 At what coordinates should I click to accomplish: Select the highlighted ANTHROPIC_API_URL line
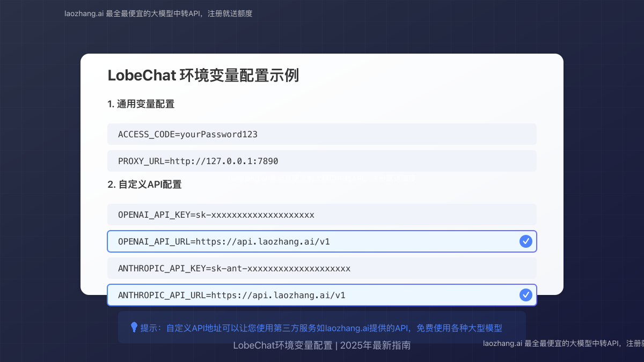(x=322, y=295)
